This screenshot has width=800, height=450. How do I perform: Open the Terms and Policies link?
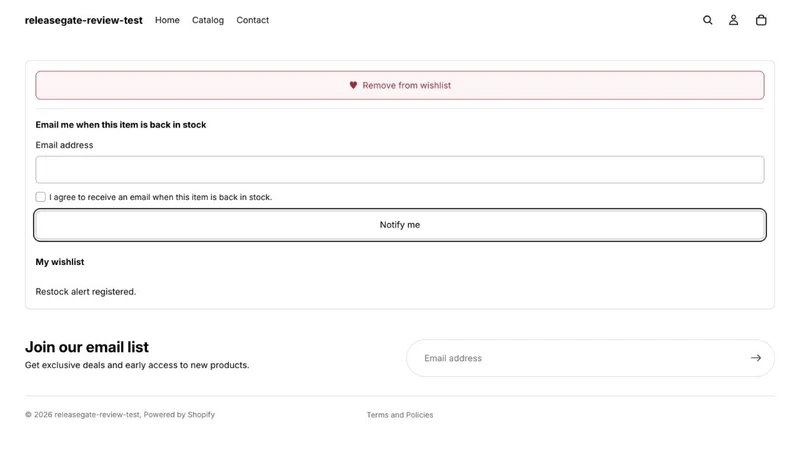pyautogui.click(x=399, y=415)
